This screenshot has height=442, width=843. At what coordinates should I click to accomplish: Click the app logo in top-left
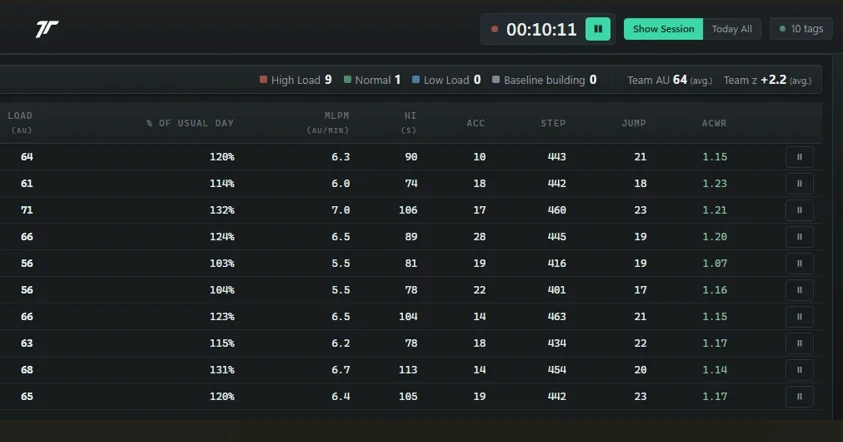tap(47, 28)
